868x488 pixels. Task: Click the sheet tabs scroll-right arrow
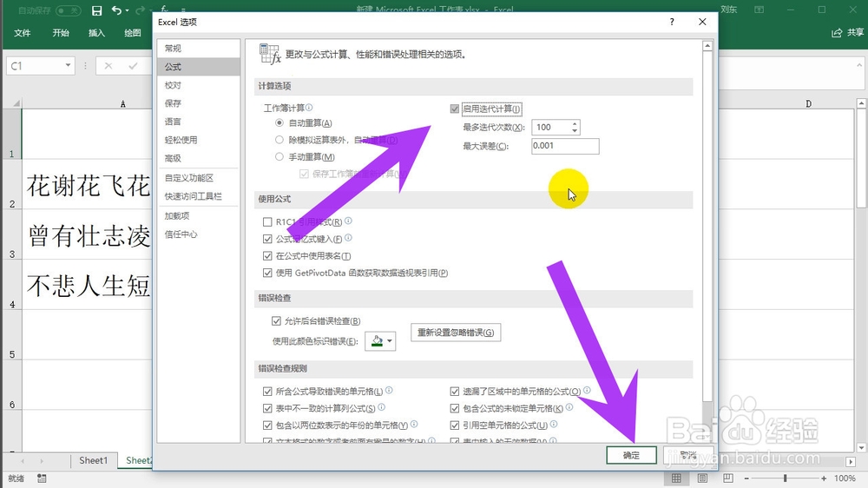pos(42,461)
